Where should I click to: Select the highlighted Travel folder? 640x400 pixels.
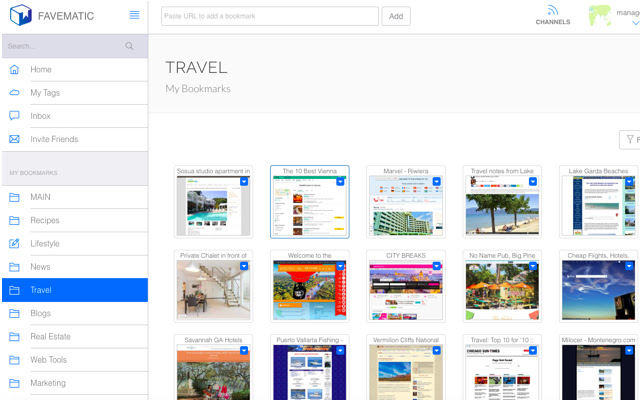click(x=75, y=290)
